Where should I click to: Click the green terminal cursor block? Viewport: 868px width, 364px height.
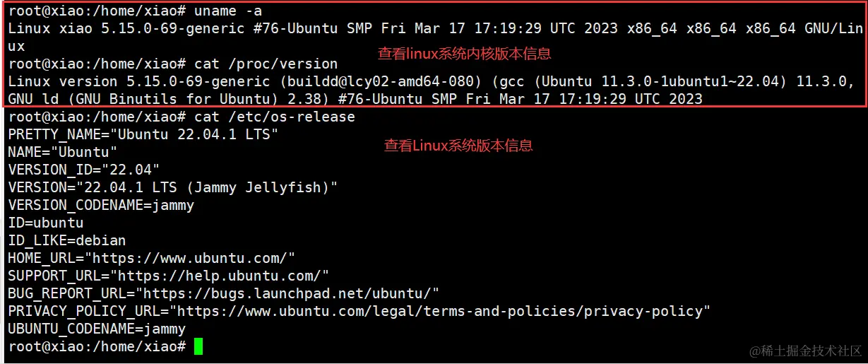(198, 346)
